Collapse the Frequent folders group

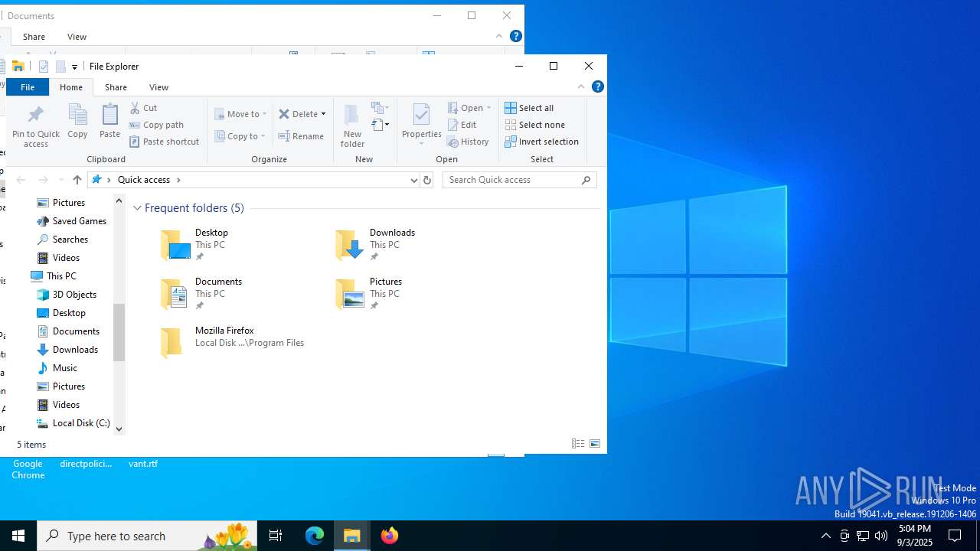pos(137,208)
